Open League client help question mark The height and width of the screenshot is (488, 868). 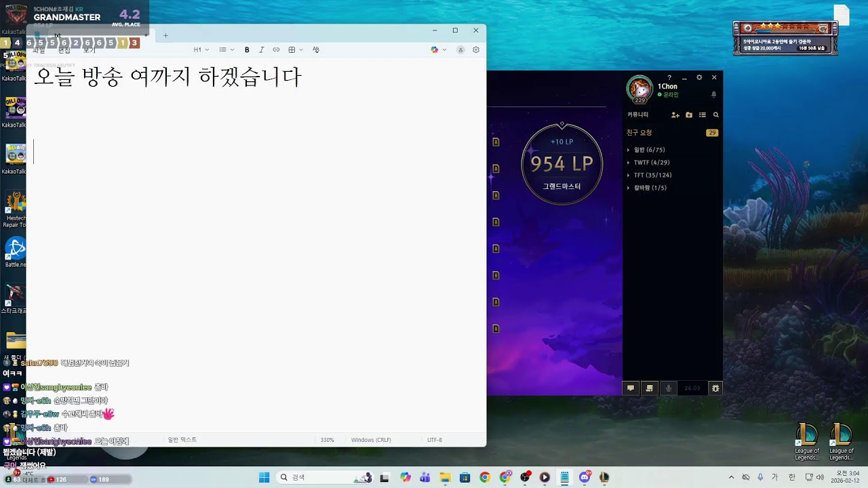(x=669, y=77)
